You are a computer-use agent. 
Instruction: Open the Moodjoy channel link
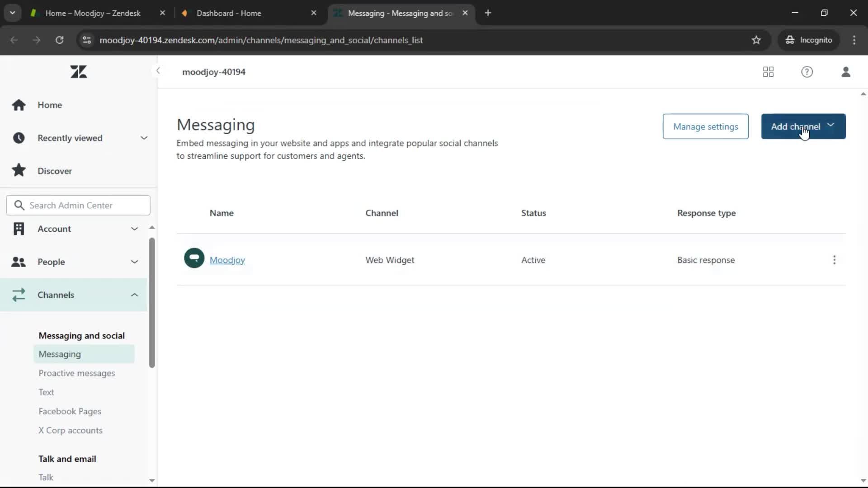[x=227, y=260]
